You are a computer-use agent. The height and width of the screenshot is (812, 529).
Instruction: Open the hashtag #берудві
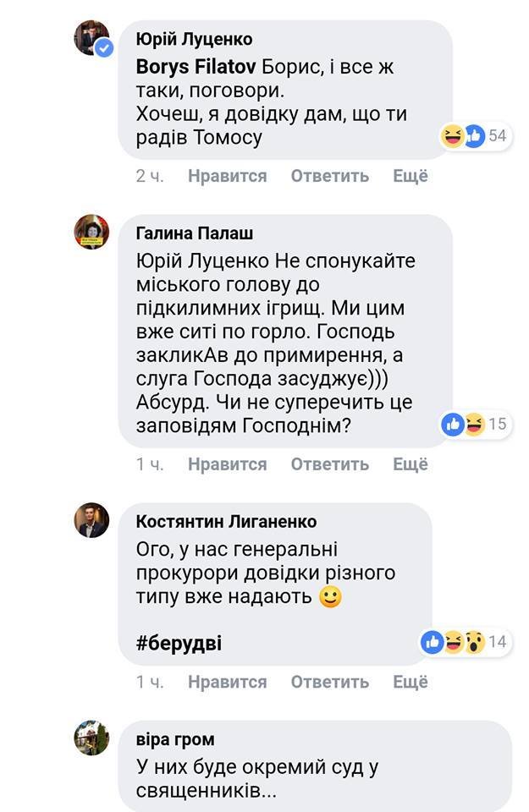point(179,643)
